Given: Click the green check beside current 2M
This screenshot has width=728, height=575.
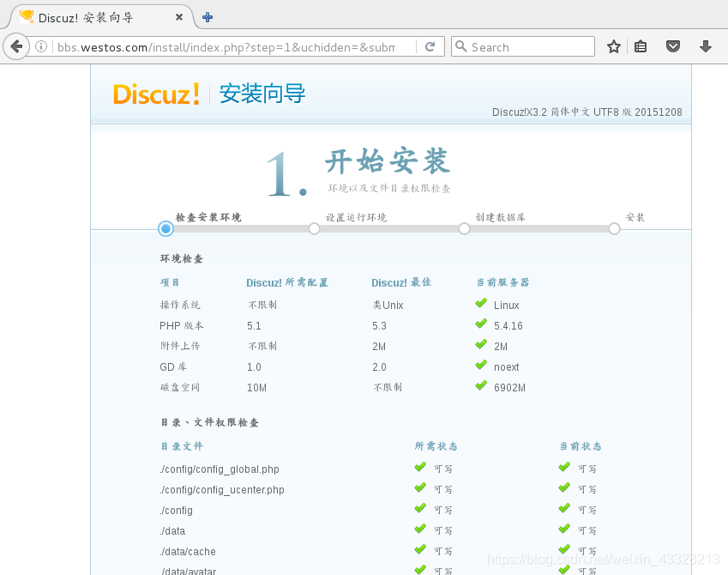Looking at the screenshot, I should pyautogui.click(x=481, y=344).
